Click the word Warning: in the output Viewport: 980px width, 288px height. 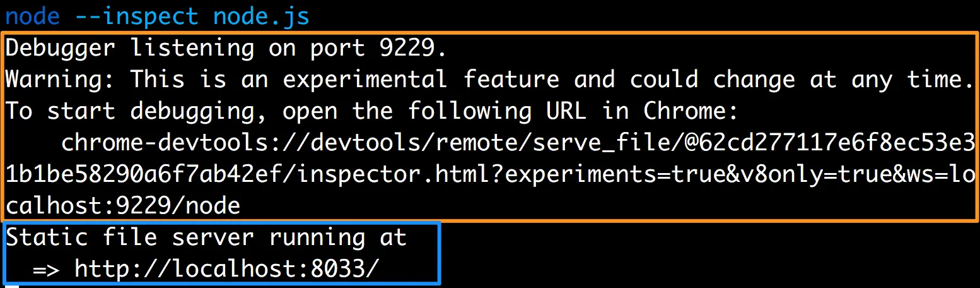(61, 80)
